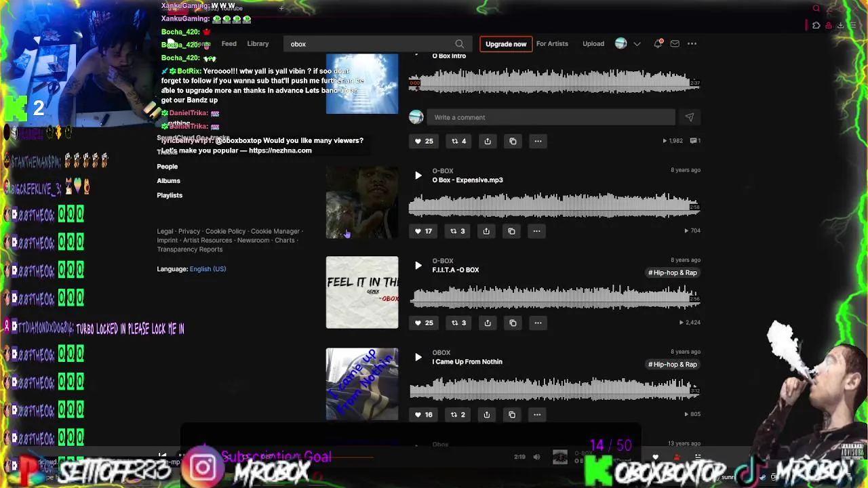868x488 pixels.
Task: Repost F.I.I.T.A -O BOX (3 reposts)
Action: (459, 323)
